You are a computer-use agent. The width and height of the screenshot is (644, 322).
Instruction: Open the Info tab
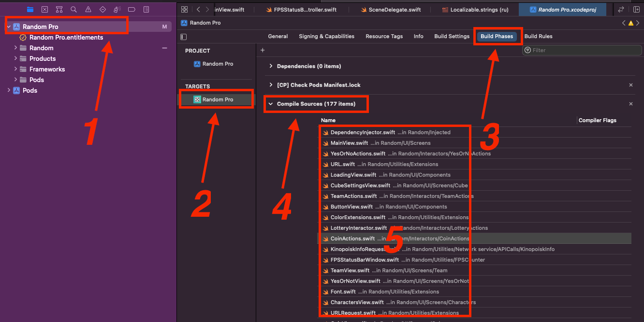click(419, 36)
